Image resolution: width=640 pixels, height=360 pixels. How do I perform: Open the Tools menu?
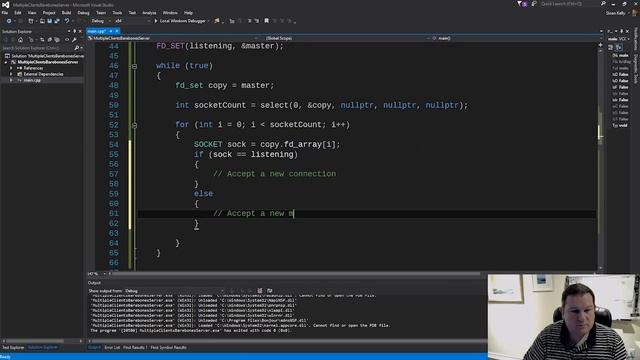click(x=117, y=13)
